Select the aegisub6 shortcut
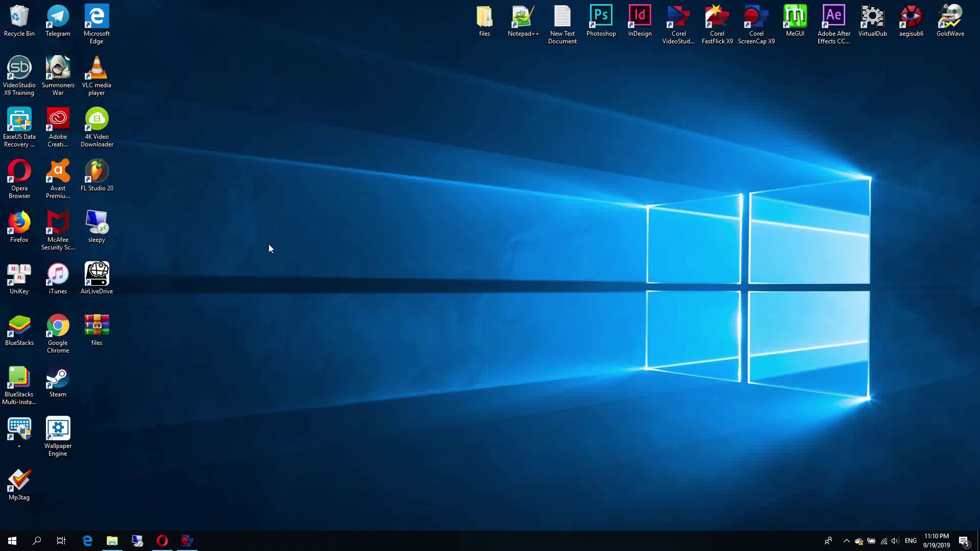The image size is (980, 551). point(911,21)
